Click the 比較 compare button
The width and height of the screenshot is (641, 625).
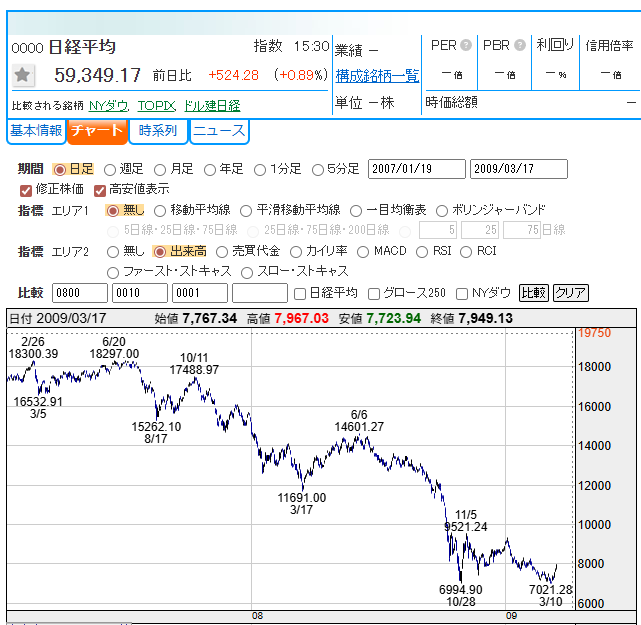pyautogui.click(x=533, y=293)
